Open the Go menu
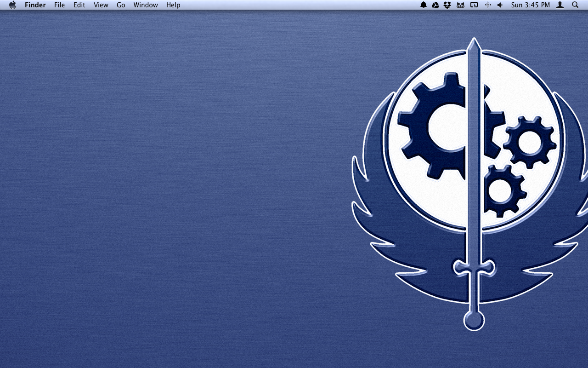Image resolution: width=588 pixels, height=368 pixels. 121,5
